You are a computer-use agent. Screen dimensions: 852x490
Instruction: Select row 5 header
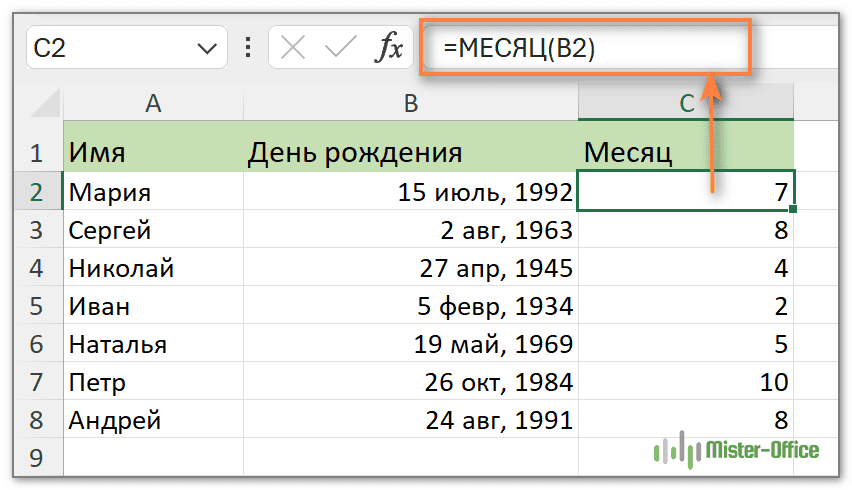(x=38, y=306)
